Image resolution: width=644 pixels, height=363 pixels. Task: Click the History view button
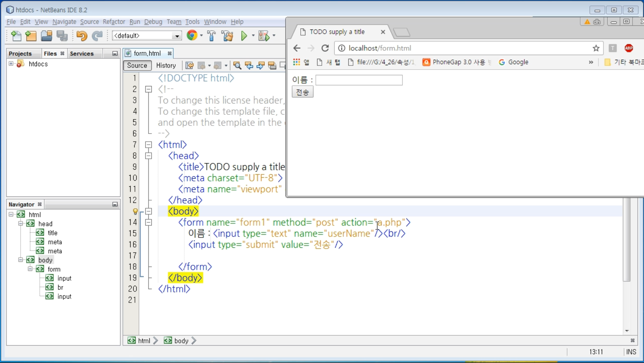[x=166, y=65]
